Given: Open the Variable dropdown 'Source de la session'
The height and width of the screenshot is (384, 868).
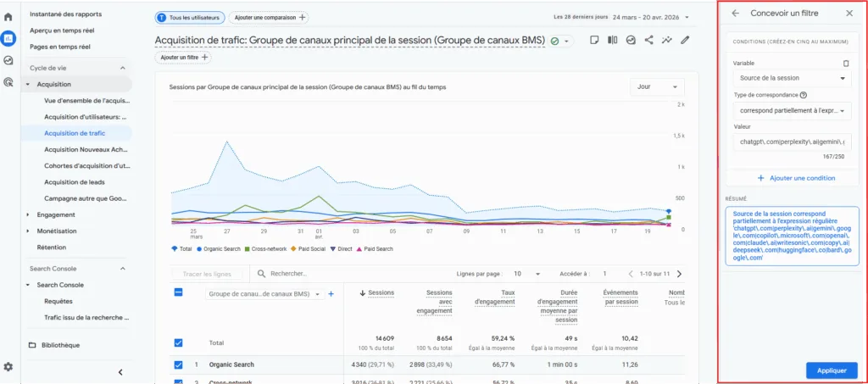Looking at the screenshot, I should pos(792,78).
